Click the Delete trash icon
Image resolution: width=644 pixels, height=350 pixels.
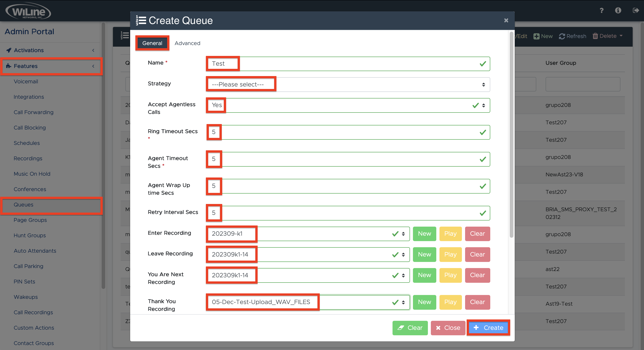pos(596,36)
